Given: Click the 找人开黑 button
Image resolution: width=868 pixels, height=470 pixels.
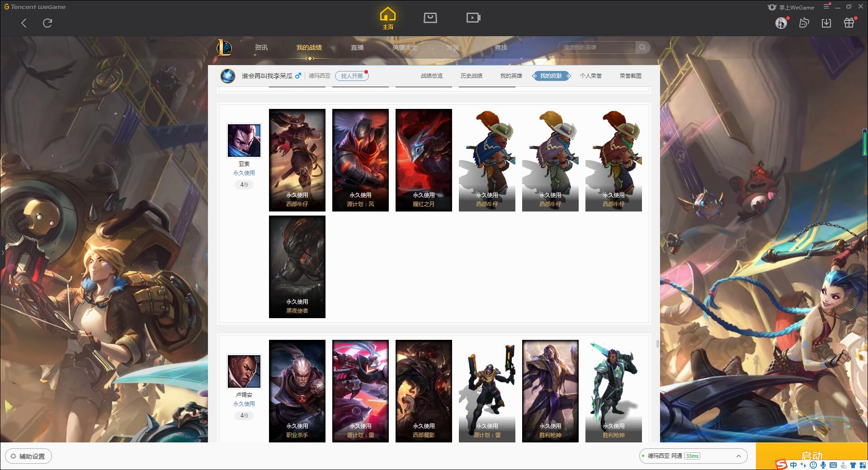Looking at the screenshot, I should click(x=352, y=76).
